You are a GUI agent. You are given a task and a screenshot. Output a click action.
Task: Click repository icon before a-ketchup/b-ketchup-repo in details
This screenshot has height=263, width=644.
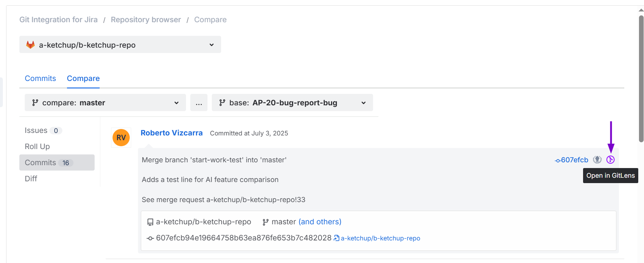pos(150,222)
